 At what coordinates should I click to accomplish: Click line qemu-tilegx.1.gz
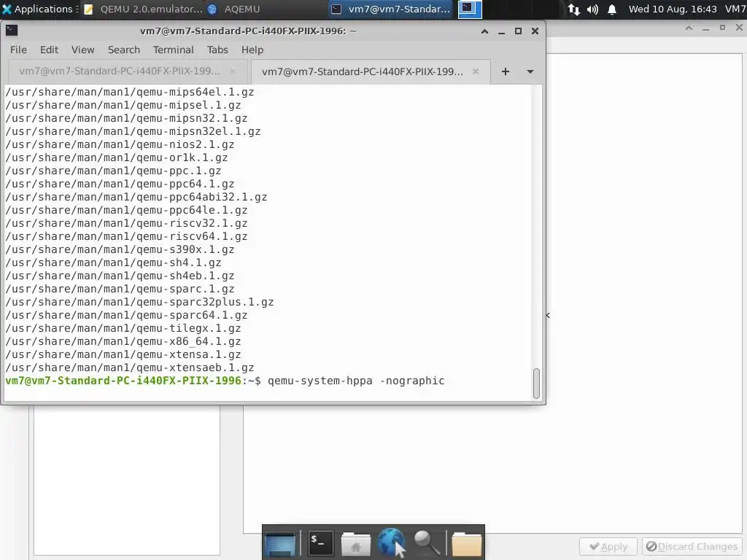[x=123, y=328]
